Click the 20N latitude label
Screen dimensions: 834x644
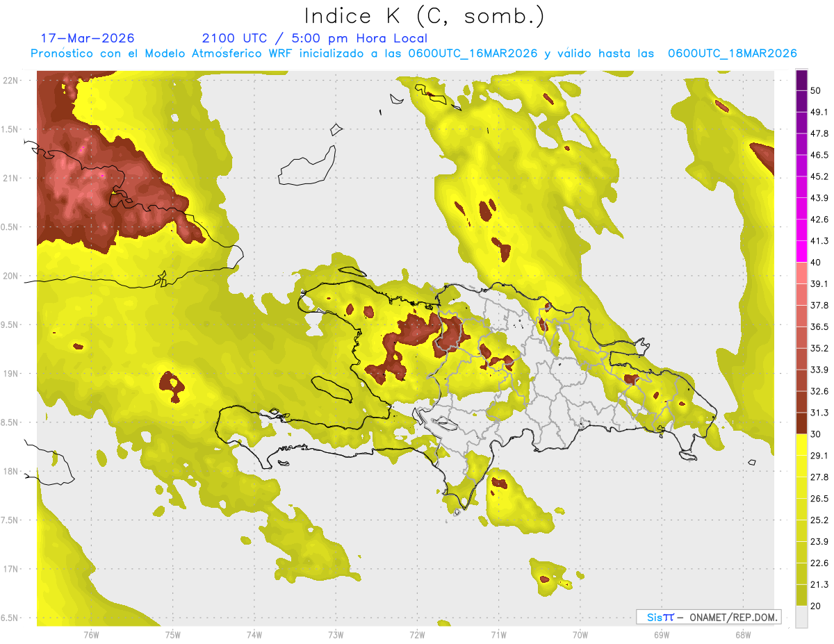[x=12, y=276]
